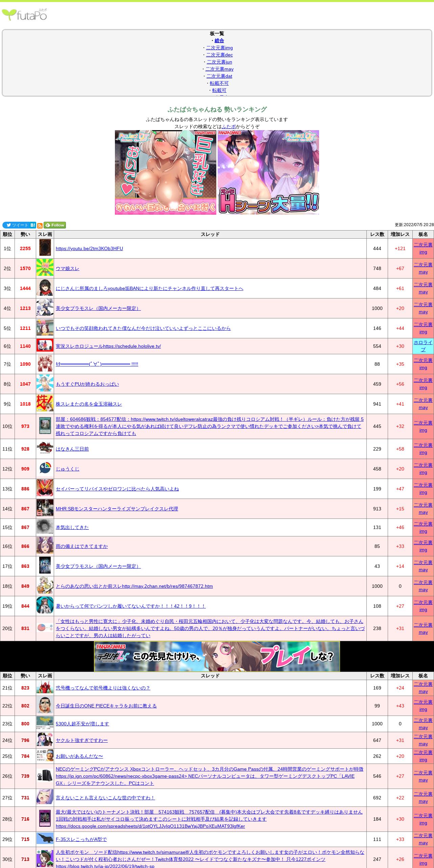Open the はなきん三日前 thread
434x868 pixels.
click(x=72, y=449)
